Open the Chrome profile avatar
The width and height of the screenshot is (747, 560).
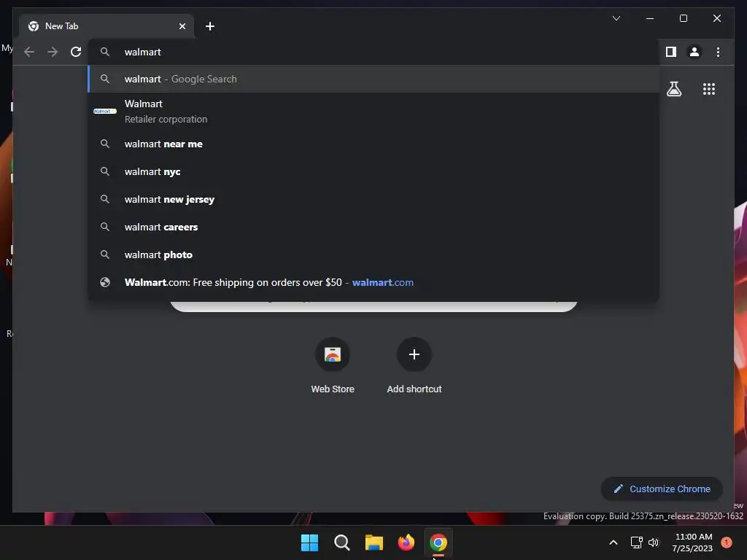(x=694, y=52)
